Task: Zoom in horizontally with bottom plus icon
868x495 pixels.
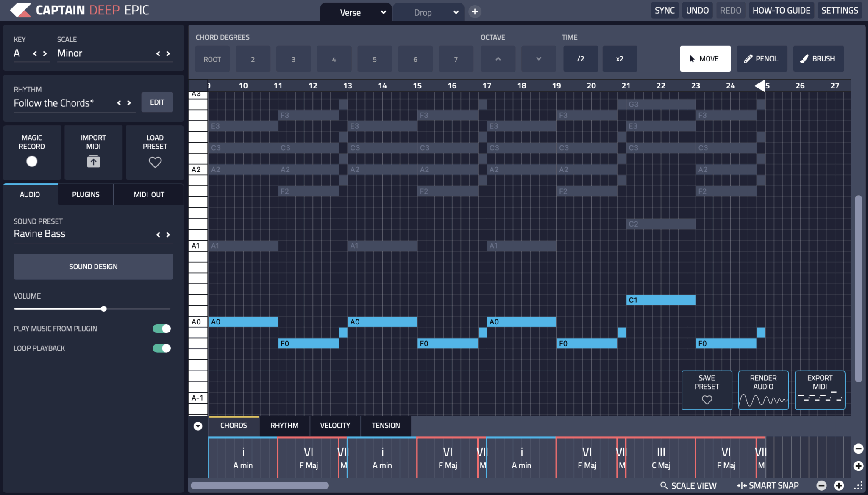Action: coord(839,486)
